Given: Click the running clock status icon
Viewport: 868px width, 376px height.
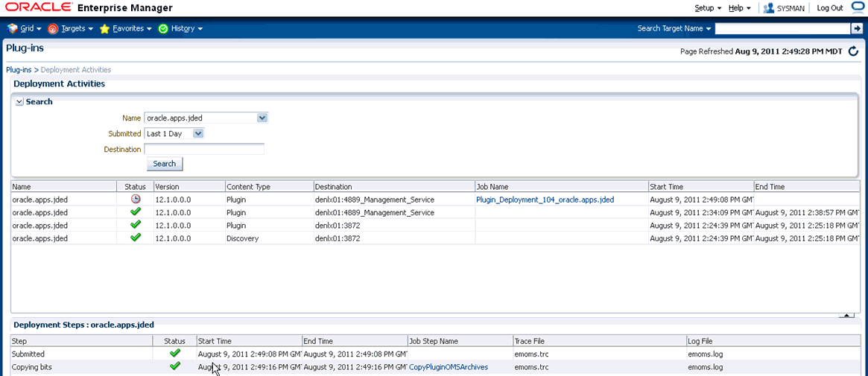Looking at the screenshot, I should pyautogui.click(x=136, y=199).
